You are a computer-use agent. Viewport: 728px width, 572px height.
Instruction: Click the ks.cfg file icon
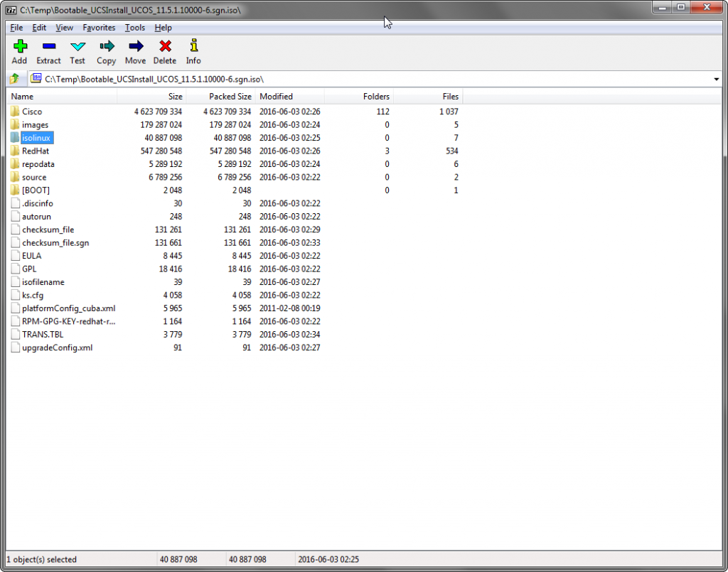click(x=16, y=295)
